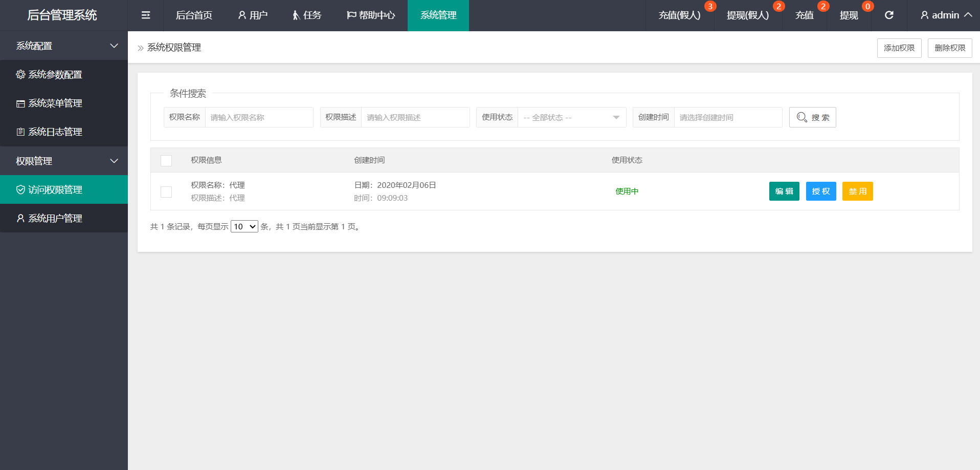Click the shield icon beside 访问权限管理

tap(20, 189)
